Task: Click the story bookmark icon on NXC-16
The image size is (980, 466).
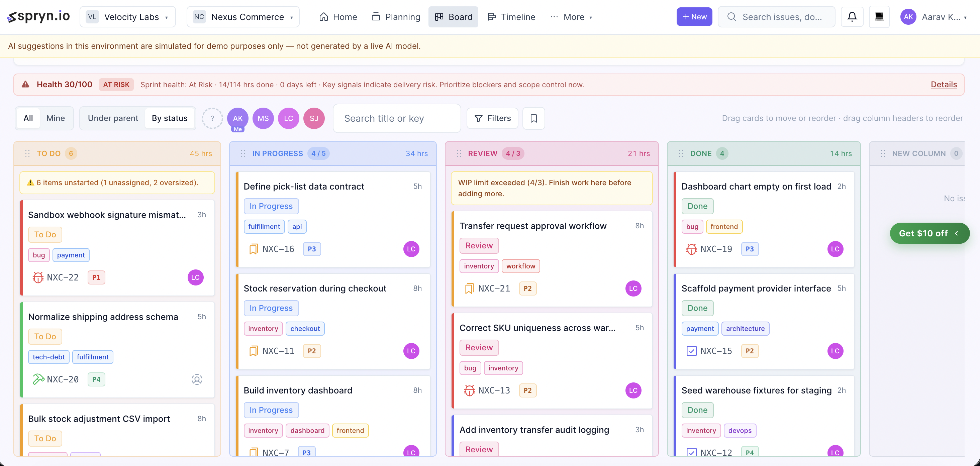Action: pyautogui.click(x=254, y=249)
